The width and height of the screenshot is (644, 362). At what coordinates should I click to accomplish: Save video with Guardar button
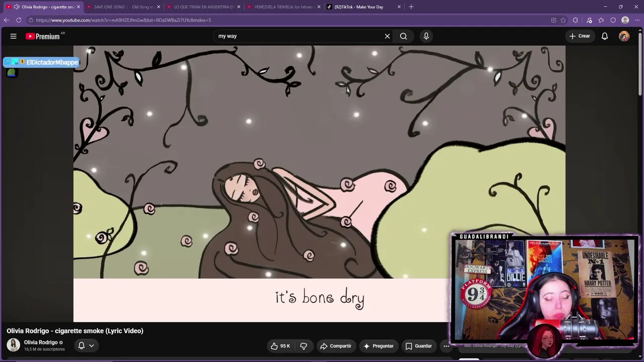419,346
